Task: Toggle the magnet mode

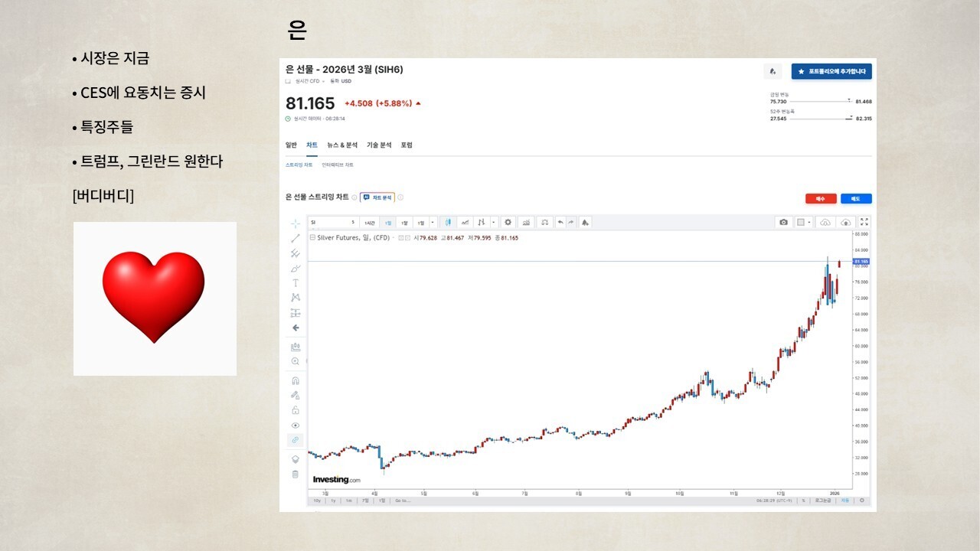Action: (296, 380)
